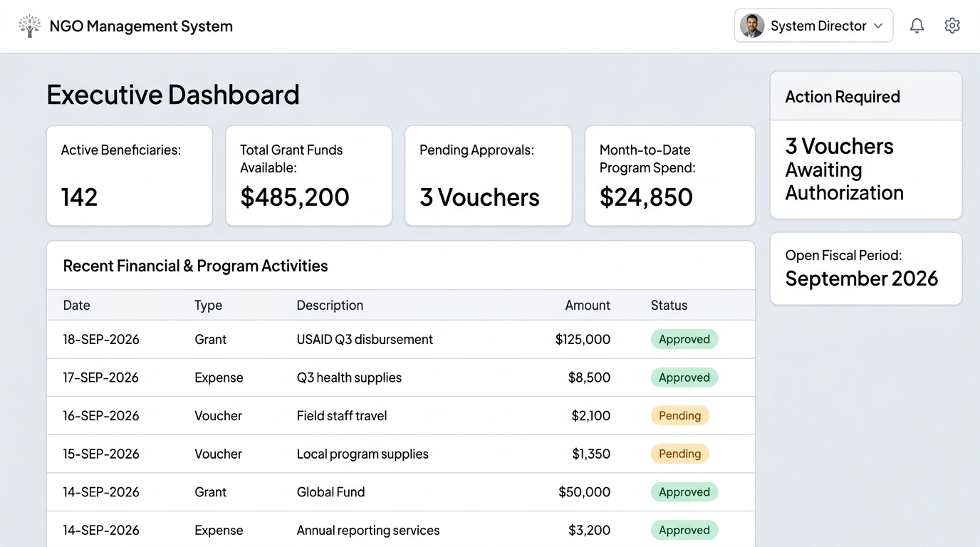Image resolution: width=980 pixels, height=547 pixels.
Task: Expand the System Director dropdown chevron
Action: [878, 26]
